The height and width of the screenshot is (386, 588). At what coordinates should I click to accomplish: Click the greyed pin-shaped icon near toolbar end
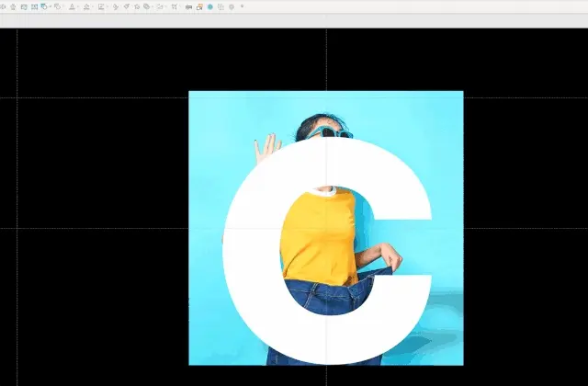(x=232, y=7)
